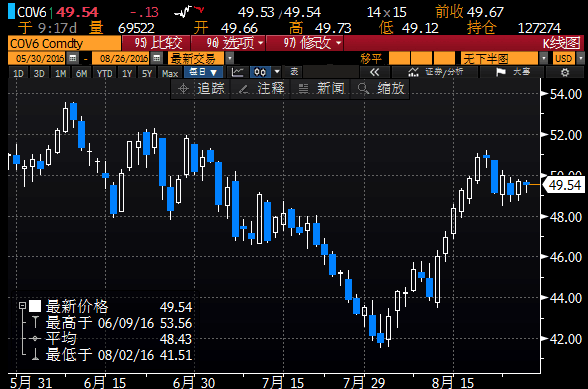Click the 最高于 06/09/16 53.56 legend row
Screen dimensions: 588x389
(x=112, y=323)
